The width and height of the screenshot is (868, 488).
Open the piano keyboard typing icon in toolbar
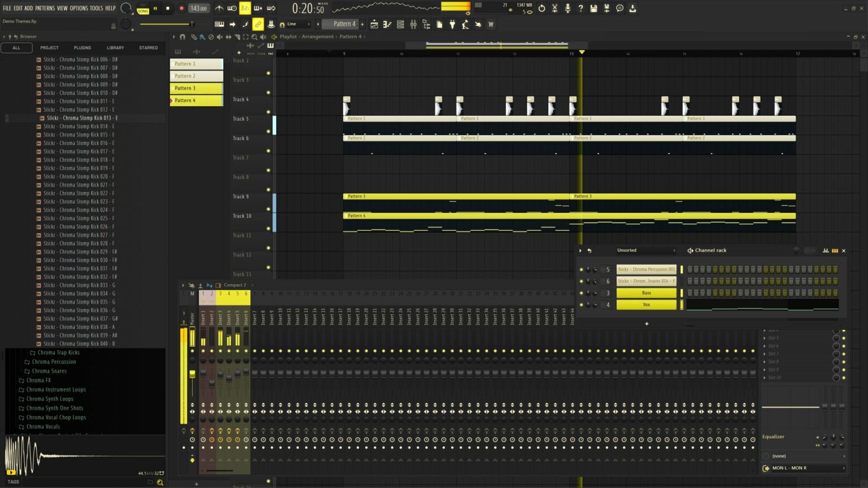(x=219, y=24)
